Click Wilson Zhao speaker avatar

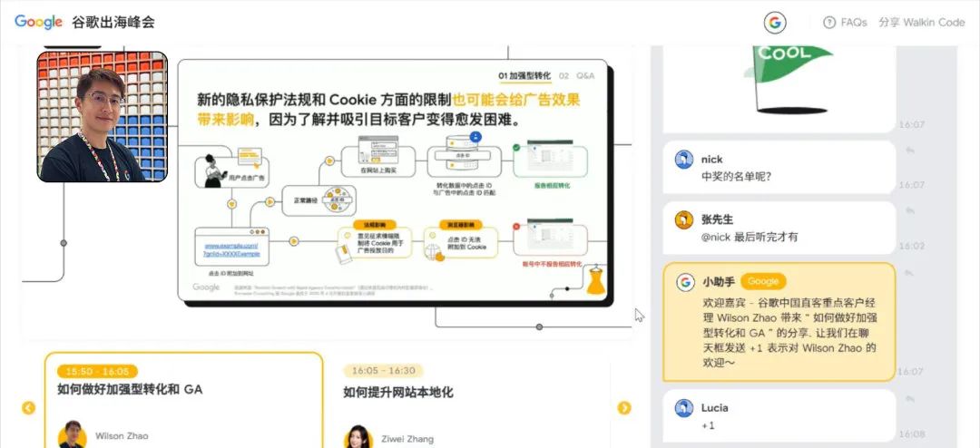tap(73, 434)
